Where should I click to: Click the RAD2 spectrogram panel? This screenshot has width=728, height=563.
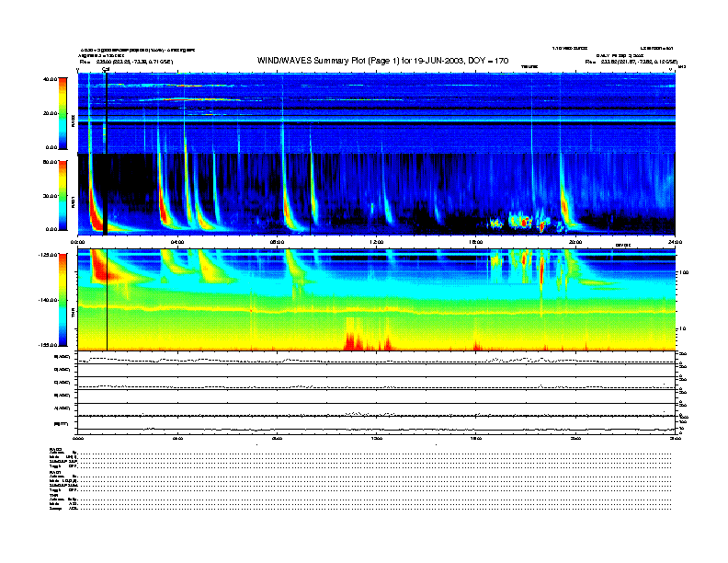coord(377,113)
